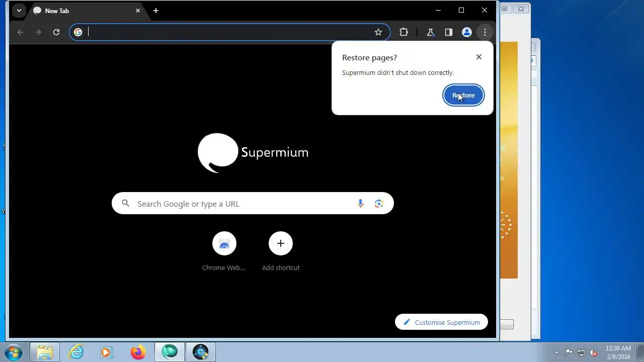Maximize the Supermium window
The height and width of the screenshot is (362, 644).
point(461,11)
